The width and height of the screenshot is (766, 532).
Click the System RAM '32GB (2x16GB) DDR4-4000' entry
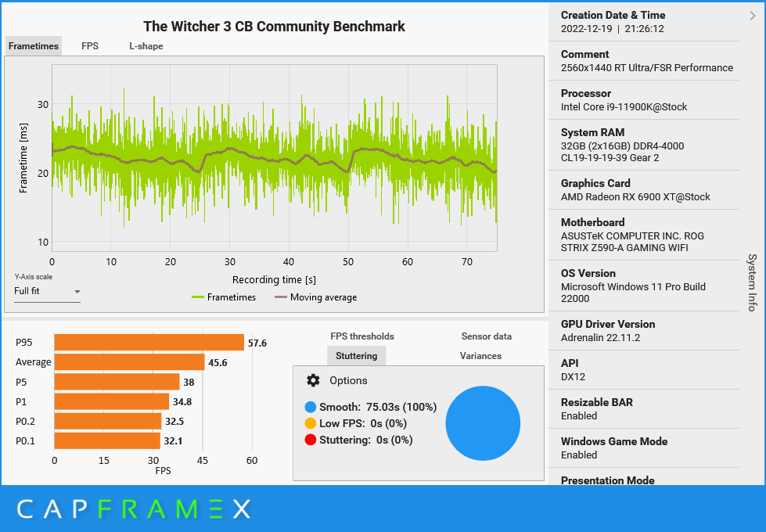[622, 146]
